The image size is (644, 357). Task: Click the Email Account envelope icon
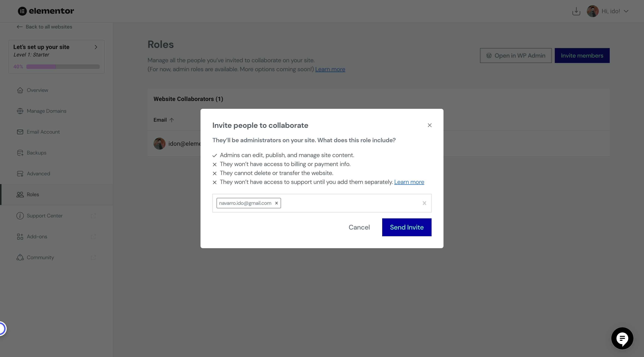coord(20,132)
